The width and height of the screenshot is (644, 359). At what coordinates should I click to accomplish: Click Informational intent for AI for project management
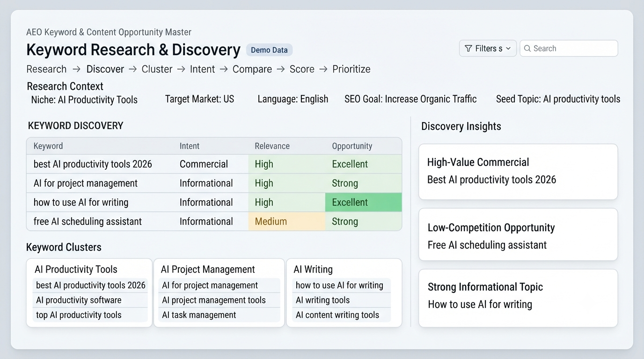click(x=206, y=183)
